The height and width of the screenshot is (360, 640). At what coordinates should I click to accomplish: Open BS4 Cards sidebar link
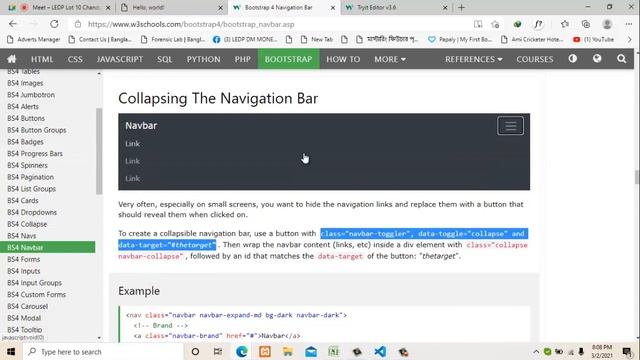coord(22,201)
